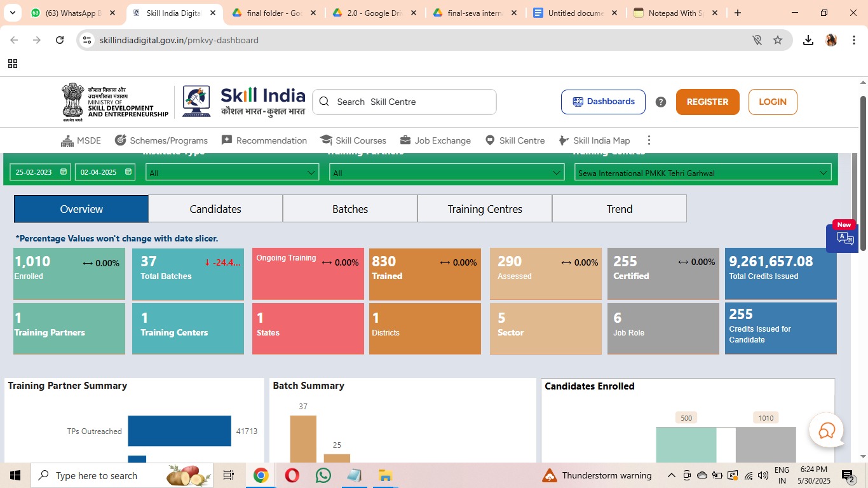Open Recommendation menu item
This screenshot has width=868, height=488.
(x=264, y=140)
